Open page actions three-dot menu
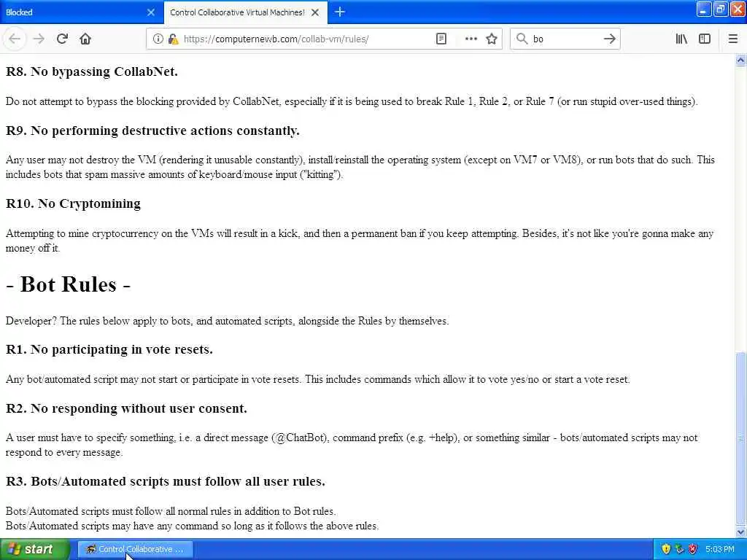Viewport: 747px width, 560px height. tap(471, 39)
